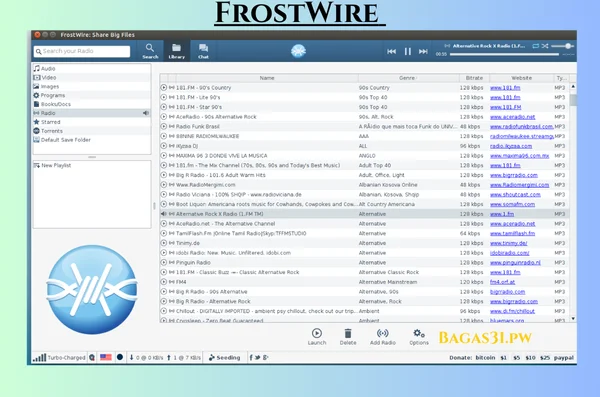600x397 pixels.
Task: Open the Chat tab
Action: coord(203,51)
